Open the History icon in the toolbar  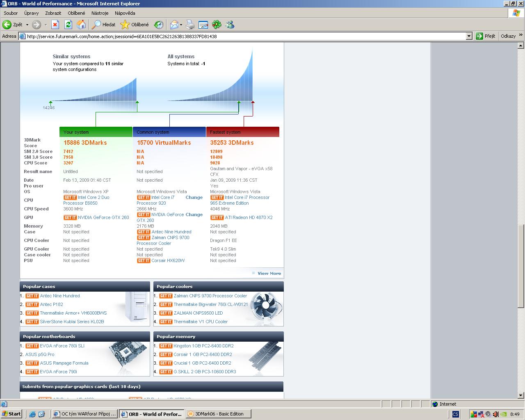point(159,25)
